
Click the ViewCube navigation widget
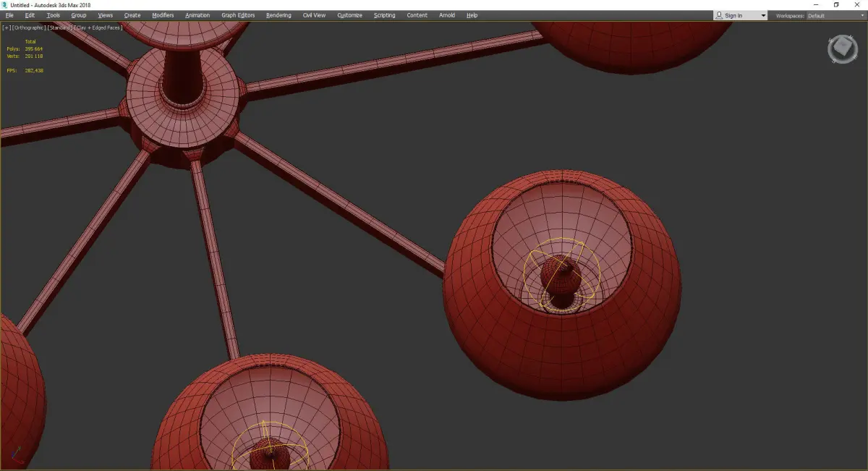click(842, 48)
